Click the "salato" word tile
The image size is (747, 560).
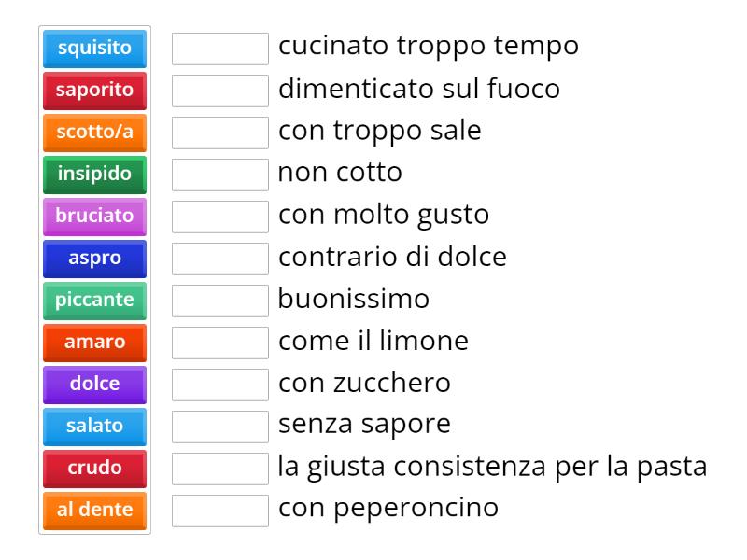(93, 426)
